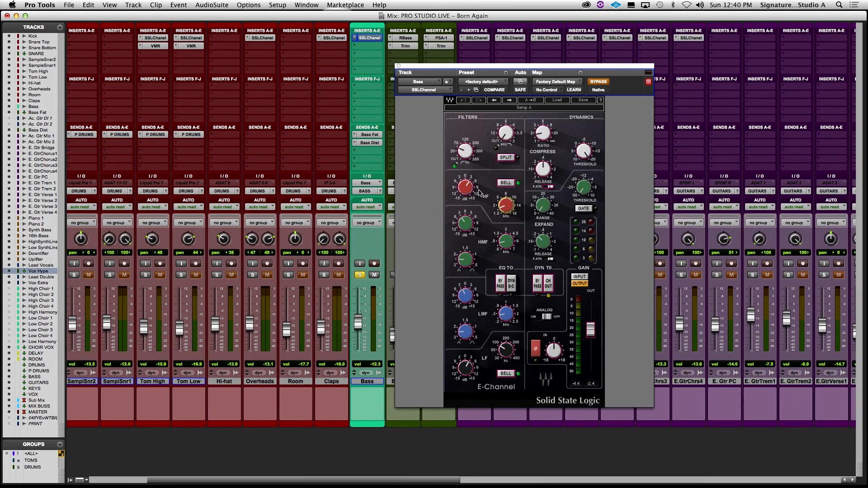Unsolo the Bass track
The image size is (868, 488).
(360, 275)
